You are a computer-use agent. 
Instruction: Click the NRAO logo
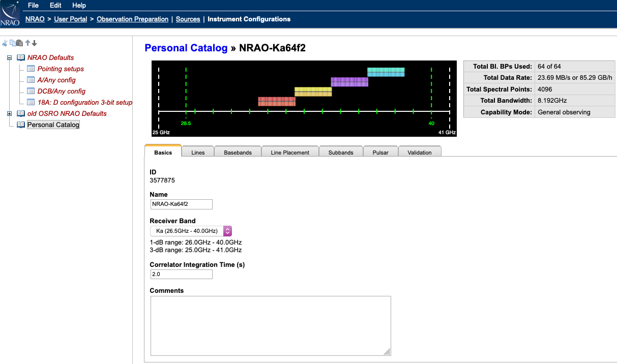coord(10,14)
